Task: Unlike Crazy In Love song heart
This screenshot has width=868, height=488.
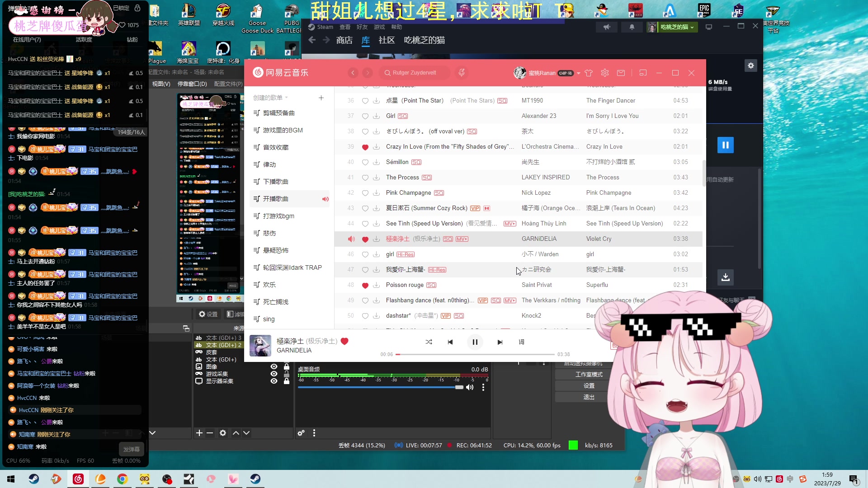Action: tap(365, 147)
